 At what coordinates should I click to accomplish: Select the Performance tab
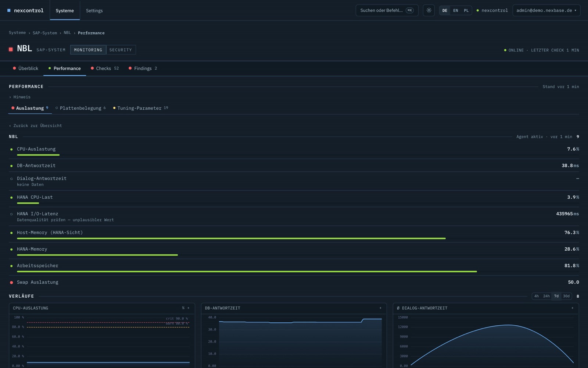(x=64, y=68)
